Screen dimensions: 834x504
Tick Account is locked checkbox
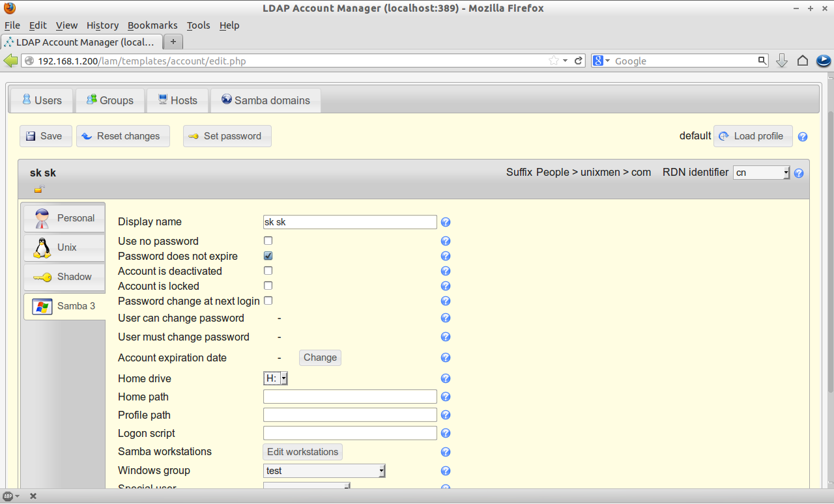[268, 286]
